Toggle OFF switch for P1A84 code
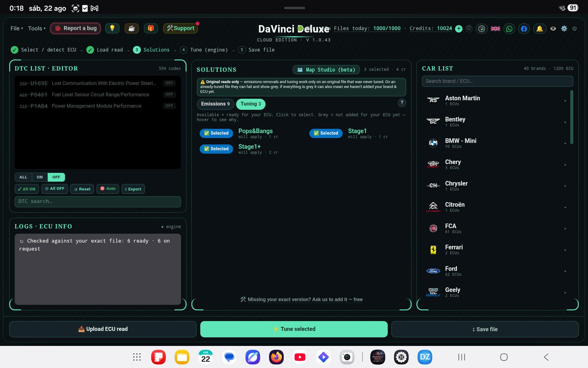The width and height of the screenshot is (588, 368). click(169, 106)
